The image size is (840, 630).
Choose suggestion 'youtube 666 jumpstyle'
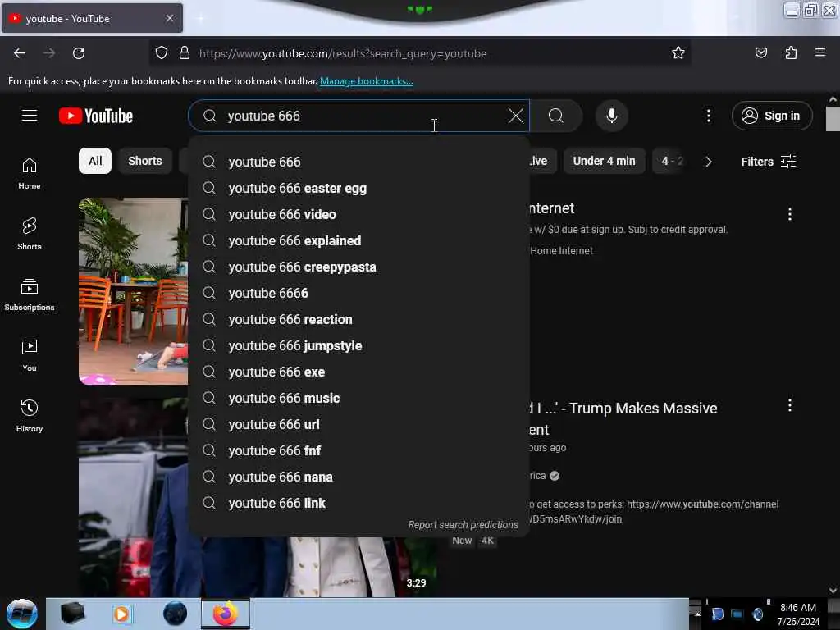pos(358,345)
